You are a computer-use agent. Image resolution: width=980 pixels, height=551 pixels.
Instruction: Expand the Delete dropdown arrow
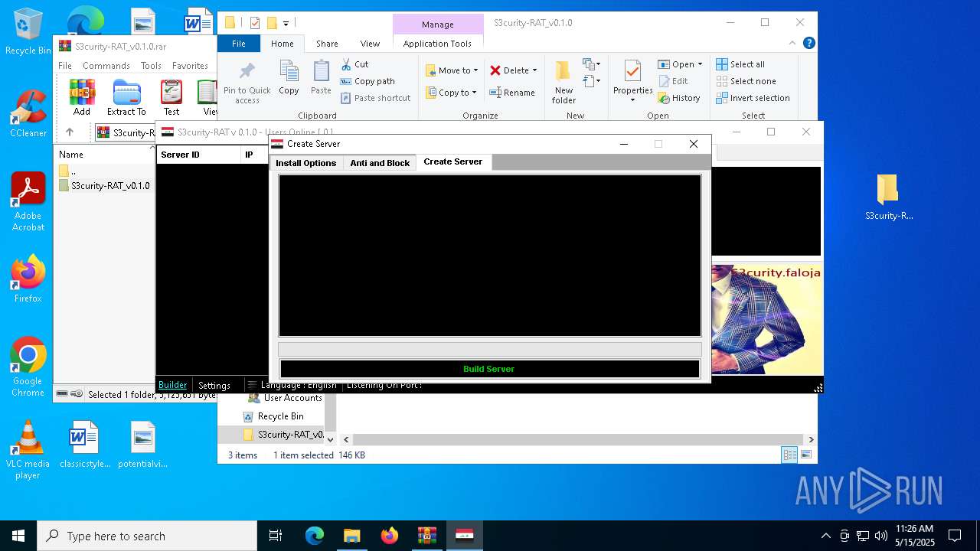(x=534, y=70)
